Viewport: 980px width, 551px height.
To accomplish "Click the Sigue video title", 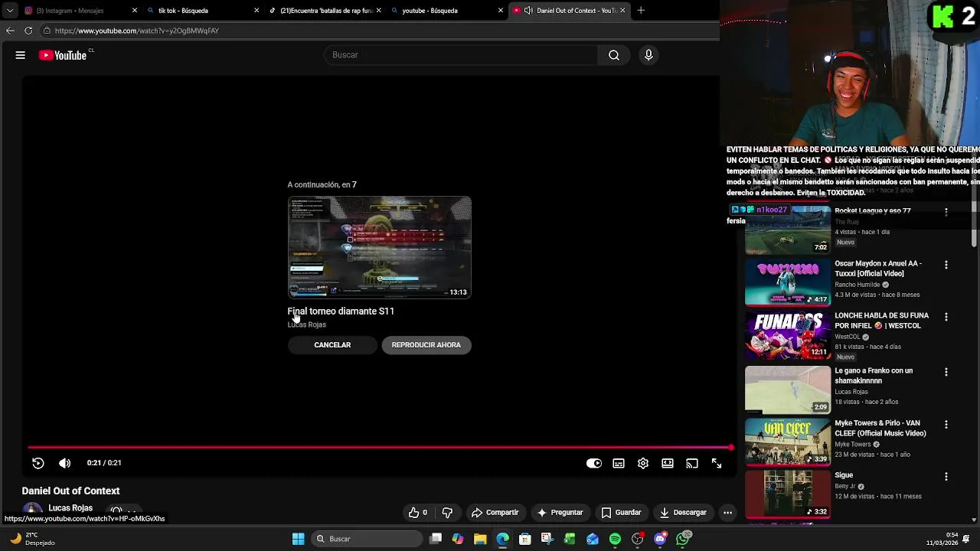I will tap(844, 475).
